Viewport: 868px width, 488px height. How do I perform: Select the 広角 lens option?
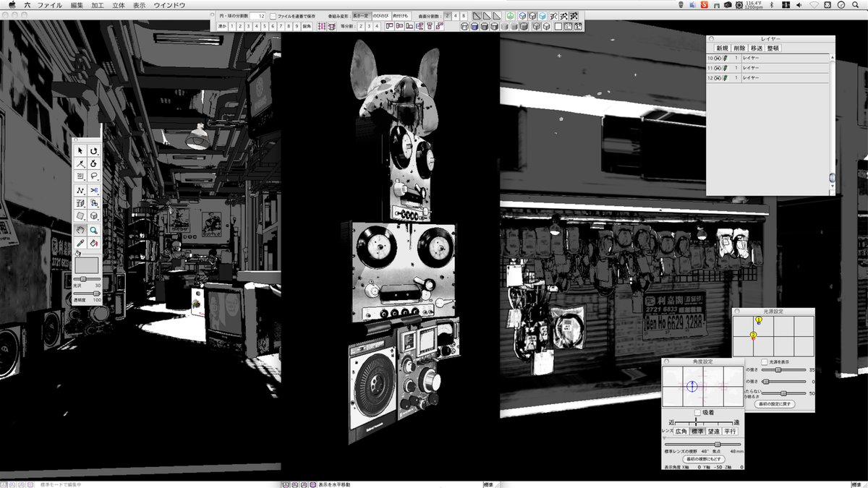tap(681, 431)
